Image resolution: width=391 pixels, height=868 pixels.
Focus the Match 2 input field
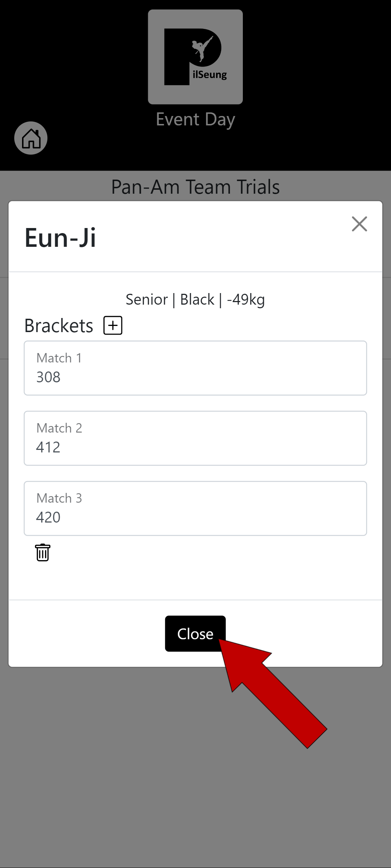coord(195,438)
